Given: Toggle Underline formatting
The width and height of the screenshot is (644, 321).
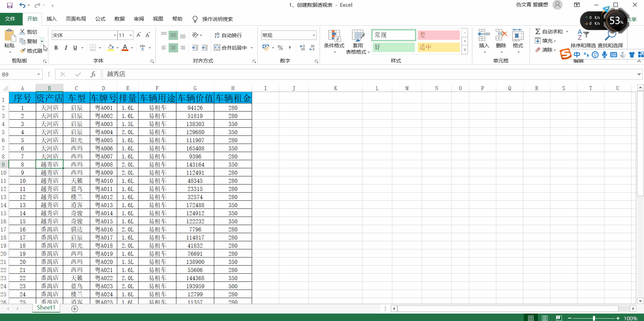Looking at the screenshot, I should click(x=75, y=48).
